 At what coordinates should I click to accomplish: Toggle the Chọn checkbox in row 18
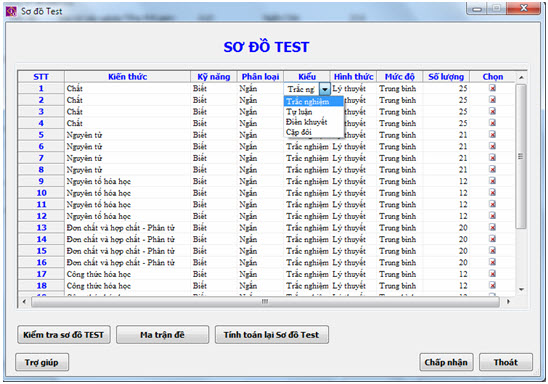click(492, 285)
